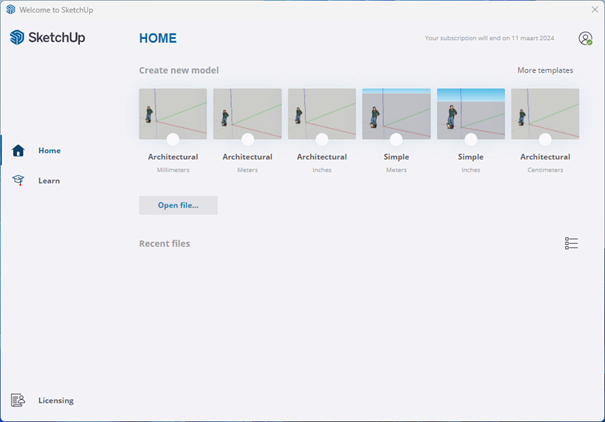Toggle the recent files list view icon
This screenshot has width=605, height=422.
click(571, 243)
